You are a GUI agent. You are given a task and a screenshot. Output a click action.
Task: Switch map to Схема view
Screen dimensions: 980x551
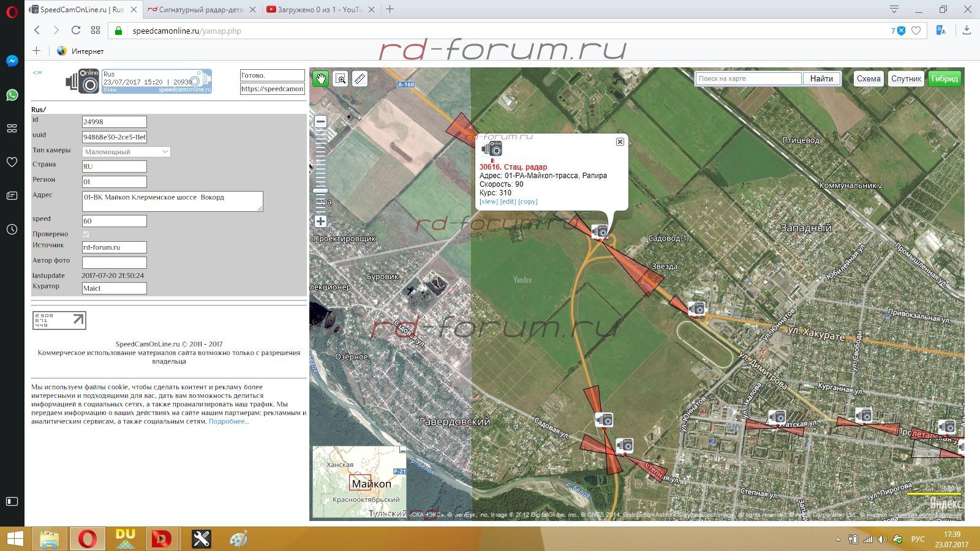(x=868, y=78)
